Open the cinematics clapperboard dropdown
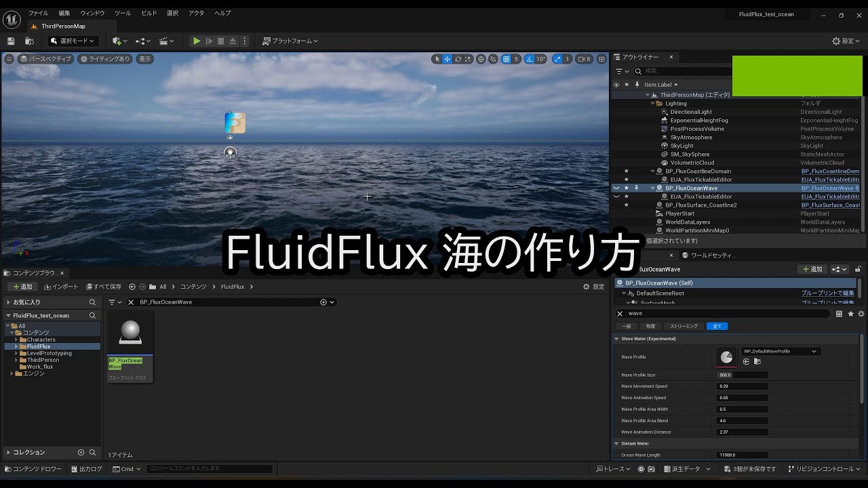 point(167,41)
